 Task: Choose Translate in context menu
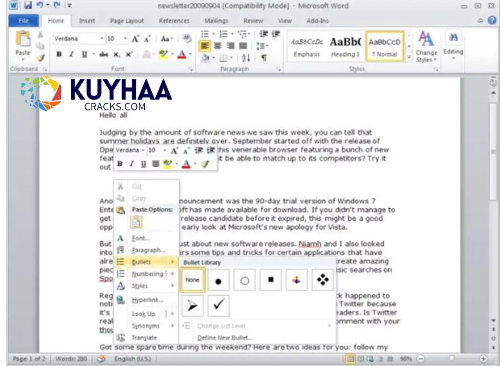click(146, 338)
